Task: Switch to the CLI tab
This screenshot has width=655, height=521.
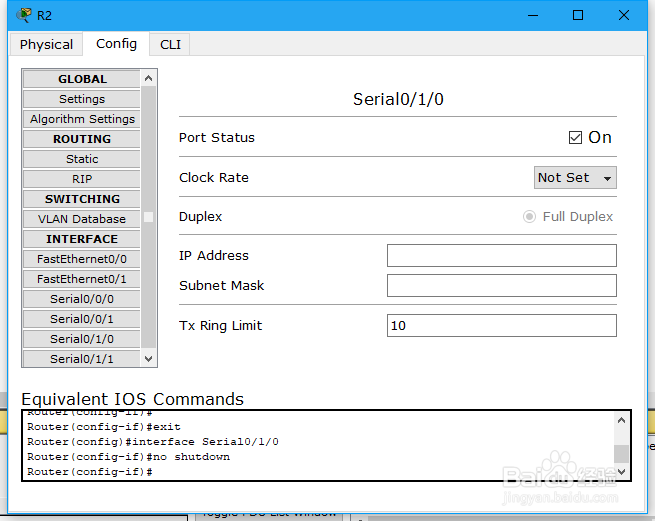Action: pyautogui.click(x=170, y=44)
